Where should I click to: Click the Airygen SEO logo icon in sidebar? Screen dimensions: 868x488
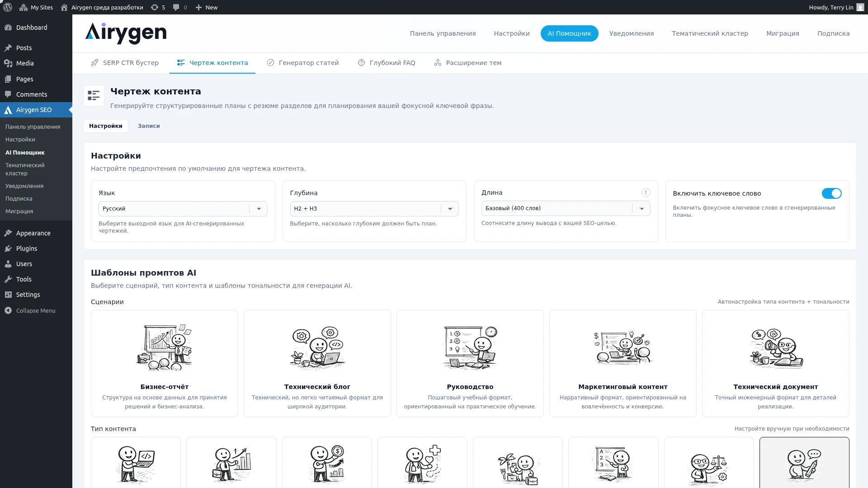pos(8,110)
